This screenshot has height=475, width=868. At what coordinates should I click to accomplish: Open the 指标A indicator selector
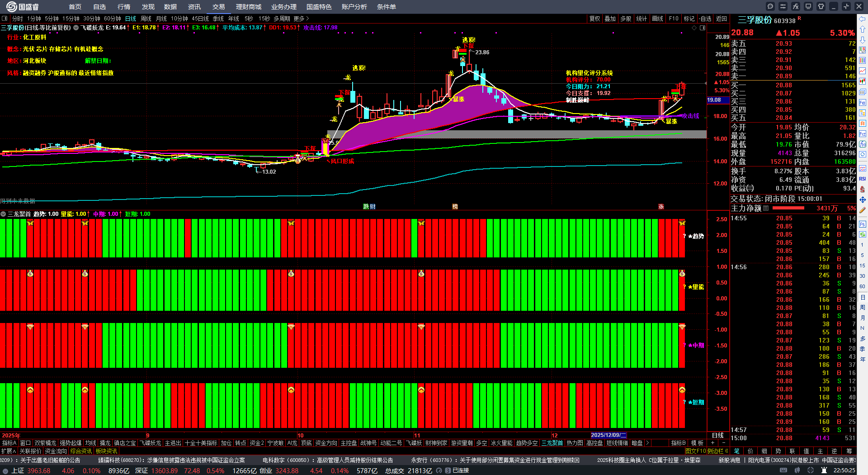point(9,443)
